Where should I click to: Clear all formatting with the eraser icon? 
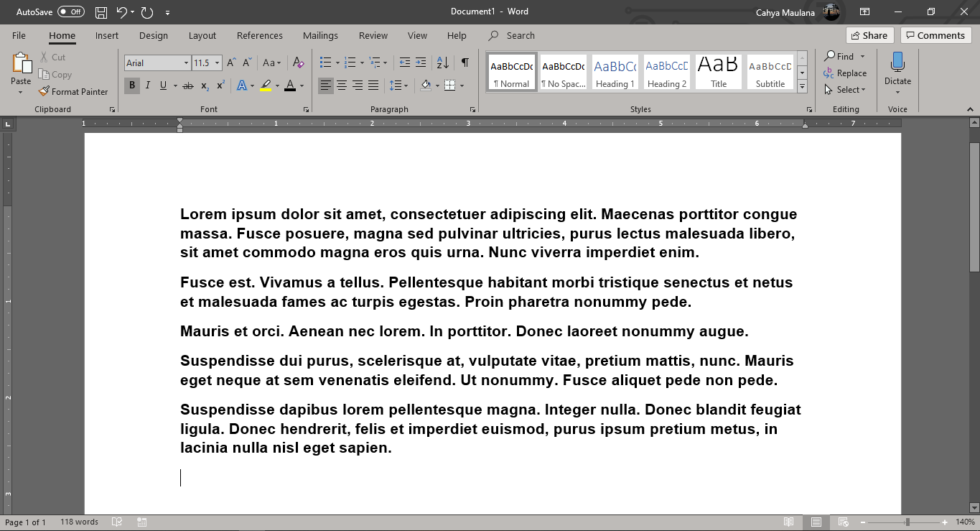pos(299,63)
